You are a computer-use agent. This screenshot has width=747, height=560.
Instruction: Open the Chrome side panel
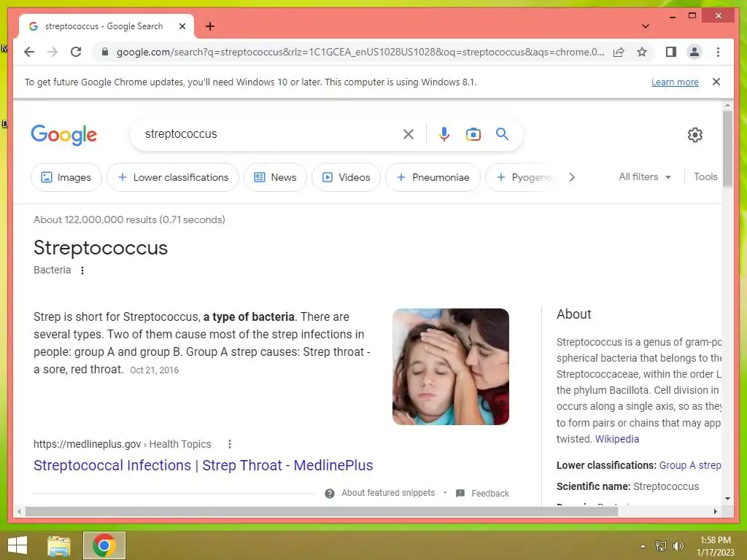[671, 52]
